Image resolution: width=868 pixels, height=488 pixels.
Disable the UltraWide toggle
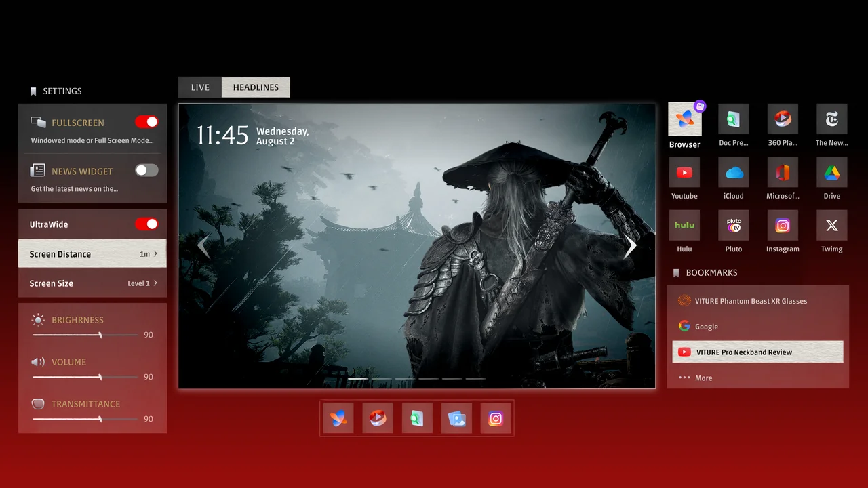coord(146,224)
